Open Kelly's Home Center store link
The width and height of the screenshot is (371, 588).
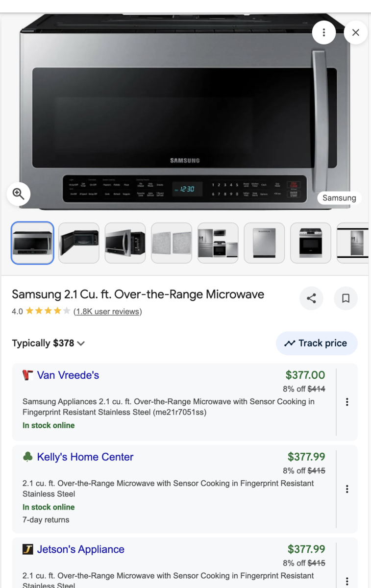(x=85, y=457)
